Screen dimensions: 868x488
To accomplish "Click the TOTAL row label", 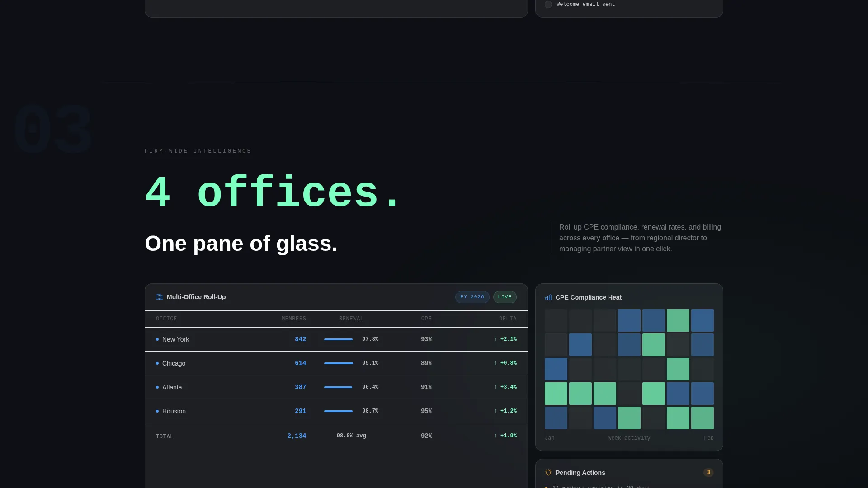I will click(x=165, y=437).
